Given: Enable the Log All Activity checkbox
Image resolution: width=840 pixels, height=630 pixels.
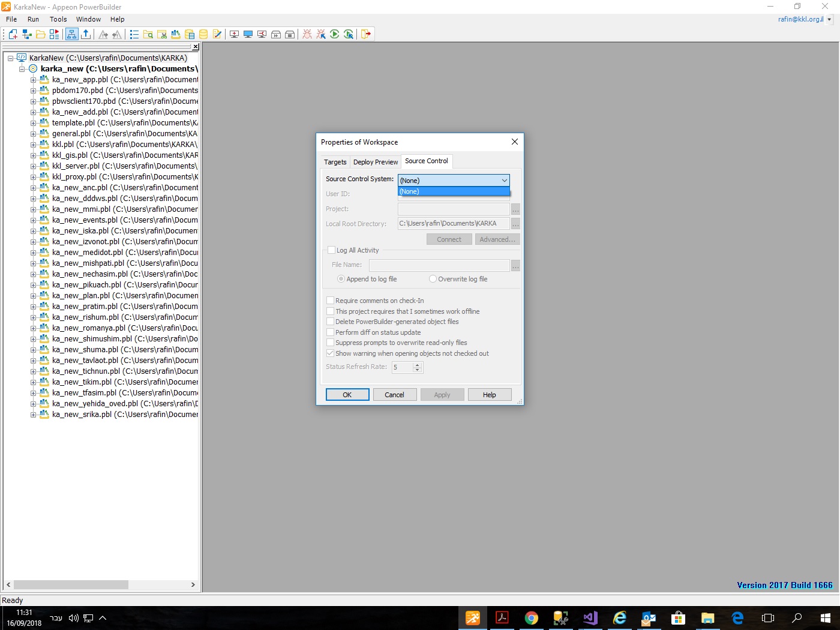Looking at the screenshot, I should pos(332,250).
